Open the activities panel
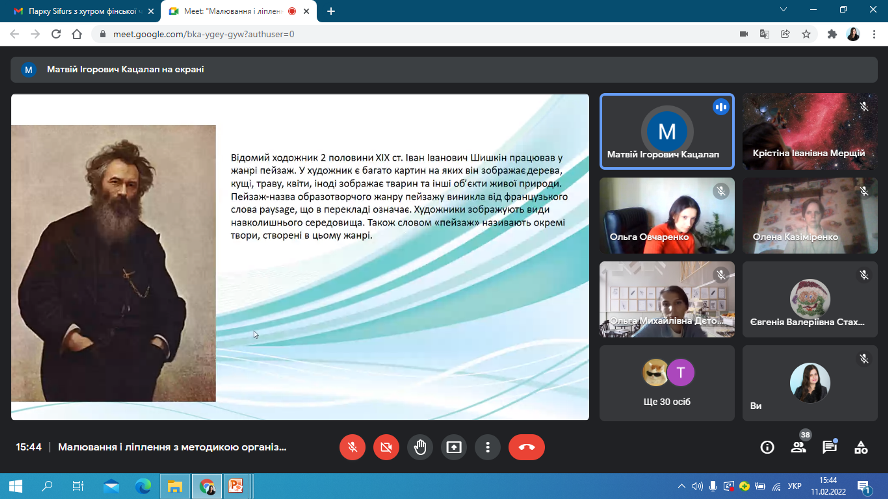Image resolution: width=888 pixels, height=499 pixels. [861, 447]
